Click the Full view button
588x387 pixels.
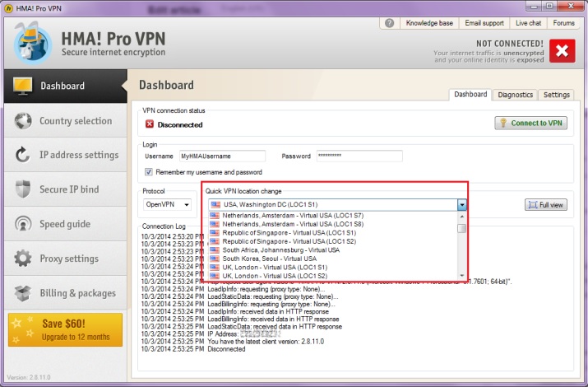coord(546,205)
